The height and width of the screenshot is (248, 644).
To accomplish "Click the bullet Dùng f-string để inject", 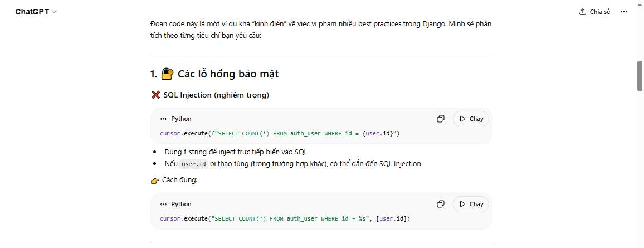I will coord(236,152).
